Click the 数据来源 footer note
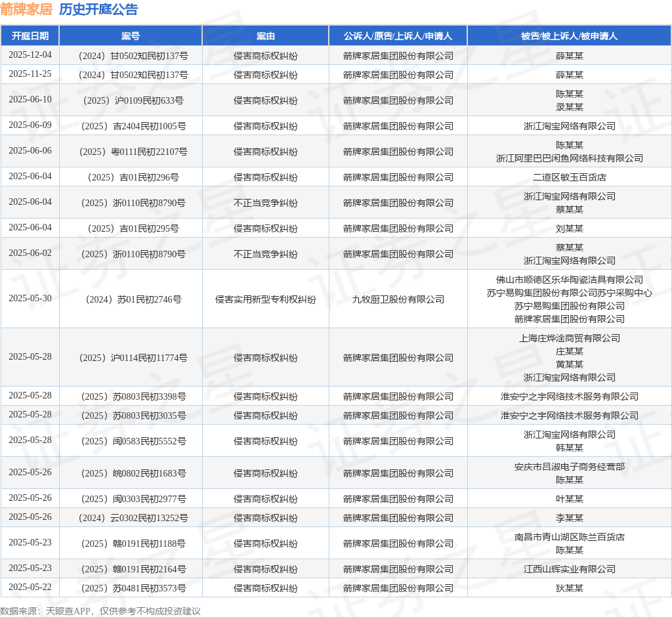672x617 pixels. coord(100,611)
